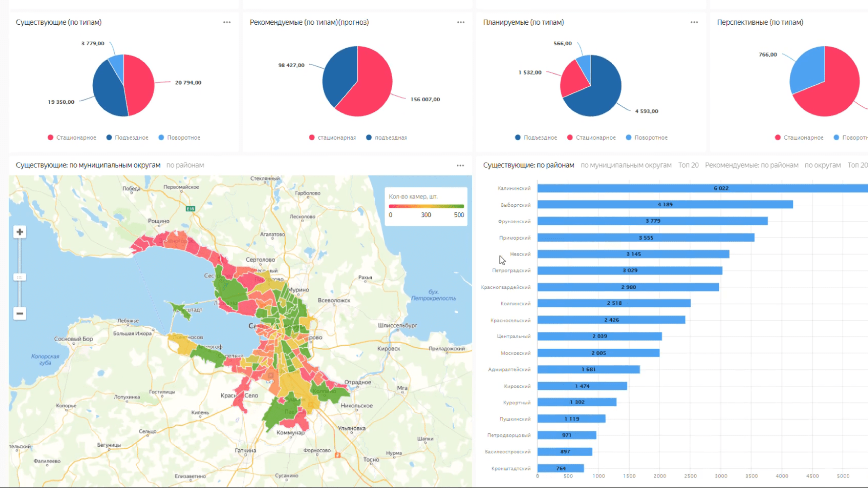
Task: Click the orange marker icon near Тосно
Action: (x=337, y=455)
